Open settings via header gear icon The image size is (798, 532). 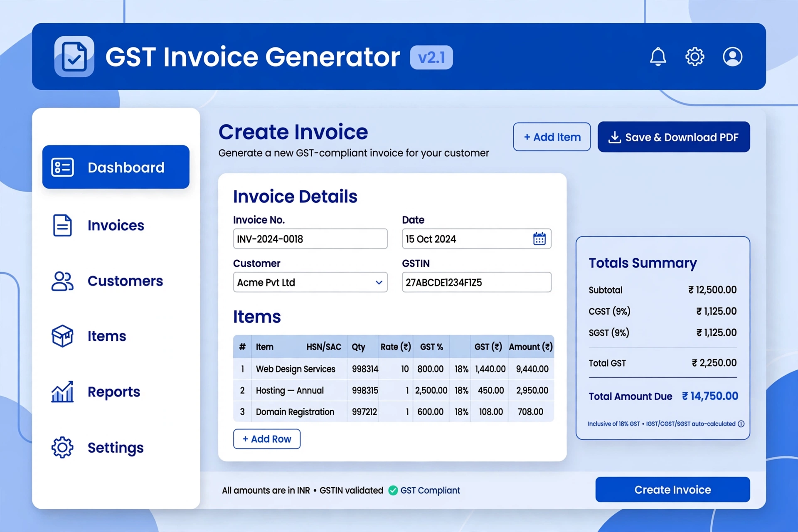pyautogui.click(x=695, y=57)
